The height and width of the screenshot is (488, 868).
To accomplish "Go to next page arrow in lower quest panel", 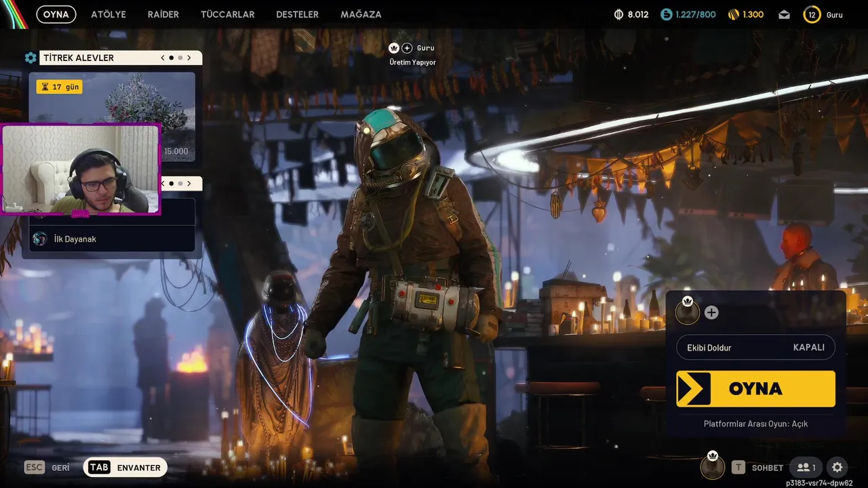I will tap(189, 183).
